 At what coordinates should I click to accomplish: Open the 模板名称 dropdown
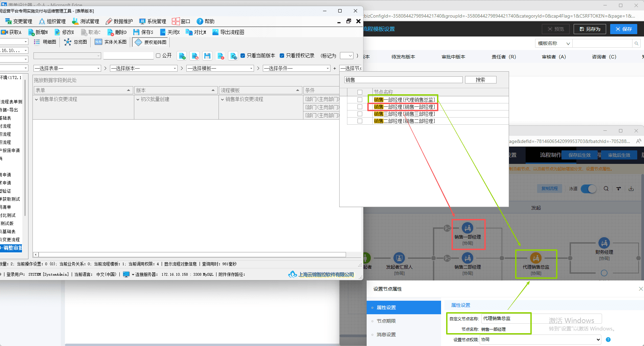[x=554, y=43]
